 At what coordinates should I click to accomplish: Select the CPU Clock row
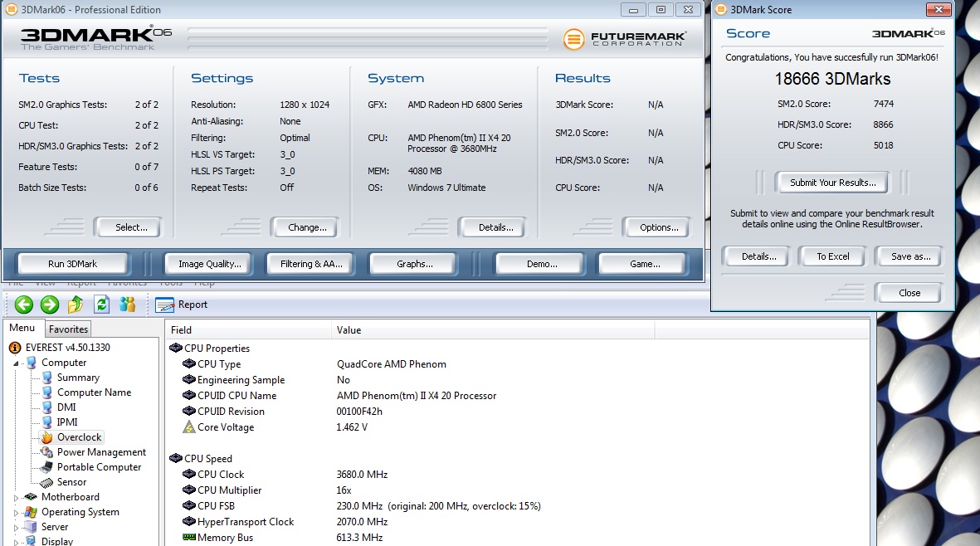coord(518,475)
